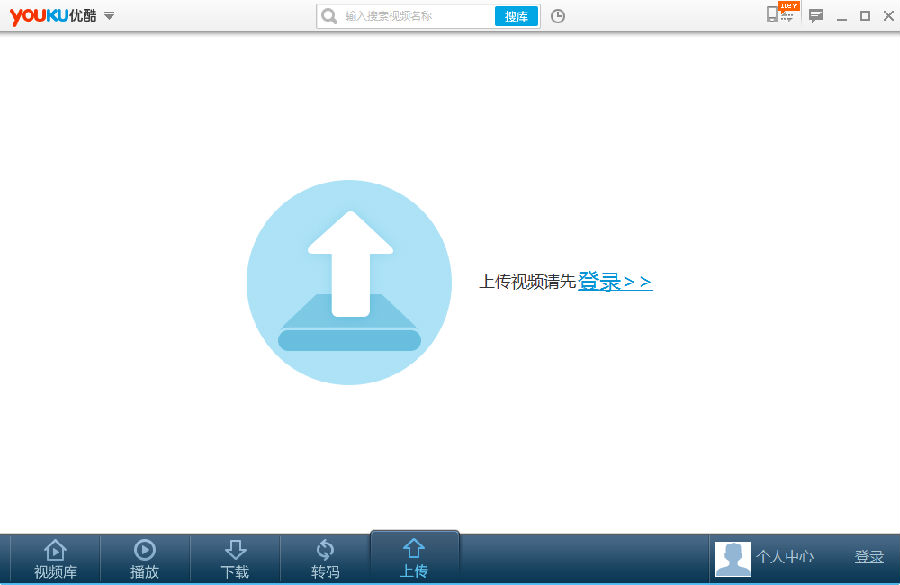The width and height of the screenshot is (900, 585).
Task: Open 个人中心 personal center
Action: [x=785, y=557]
